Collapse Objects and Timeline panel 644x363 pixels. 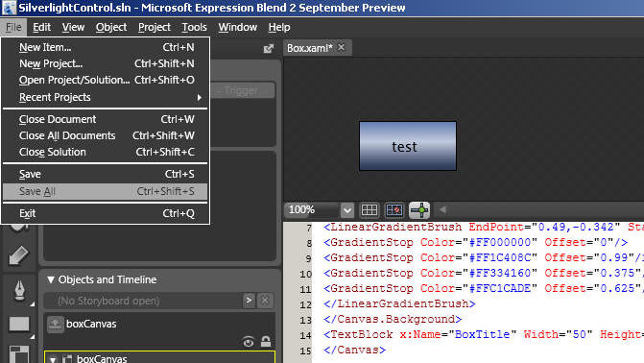[51, 279]
